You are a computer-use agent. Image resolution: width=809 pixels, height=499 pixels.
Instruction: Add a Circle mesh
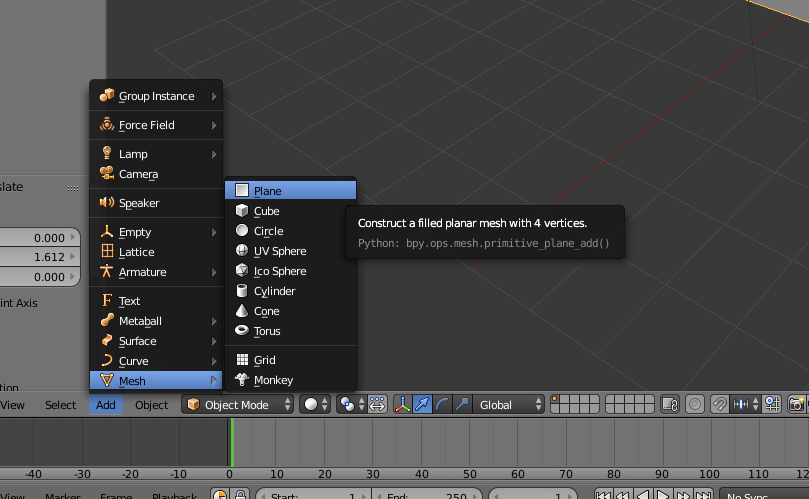point(290,231)
